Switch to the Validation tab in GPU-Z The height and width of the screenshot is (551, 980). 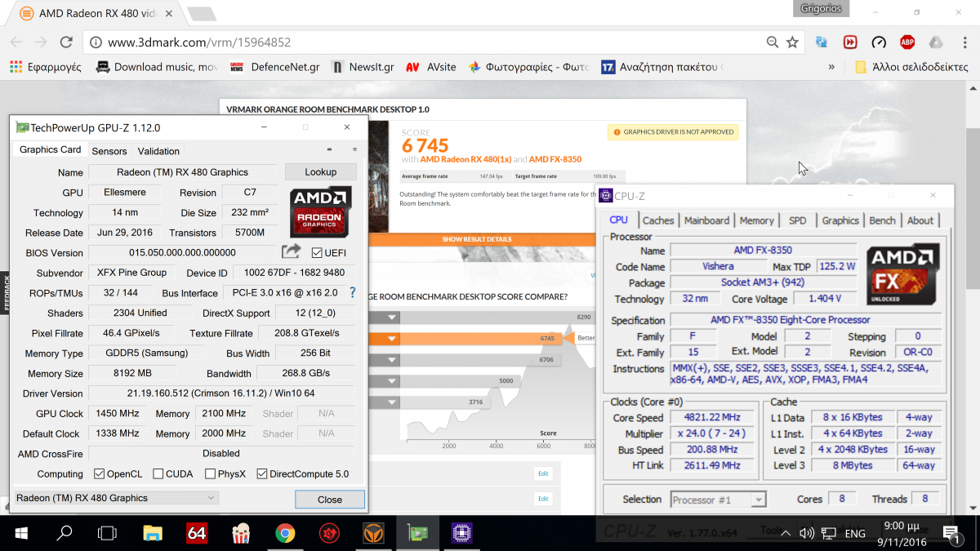tap(158, 151)
